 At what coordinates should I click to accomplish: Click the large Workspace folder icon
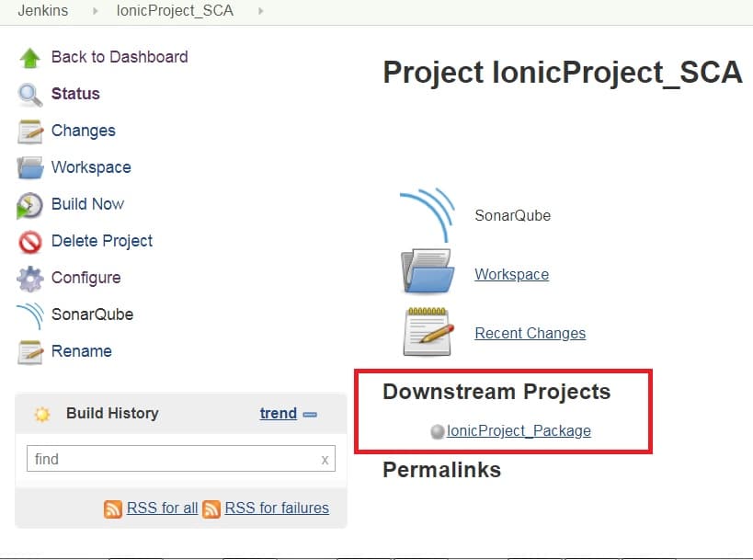[x=428, y=271]
